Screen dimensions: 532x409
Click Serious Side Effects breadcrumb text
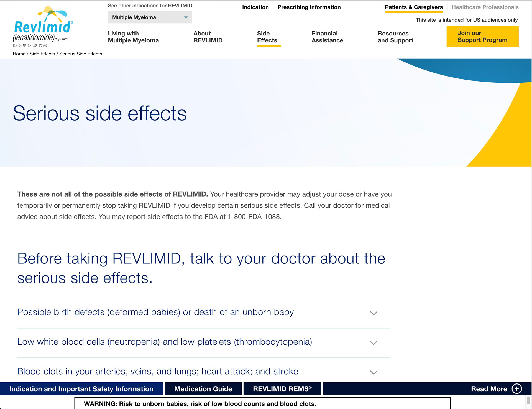[81, 54]
